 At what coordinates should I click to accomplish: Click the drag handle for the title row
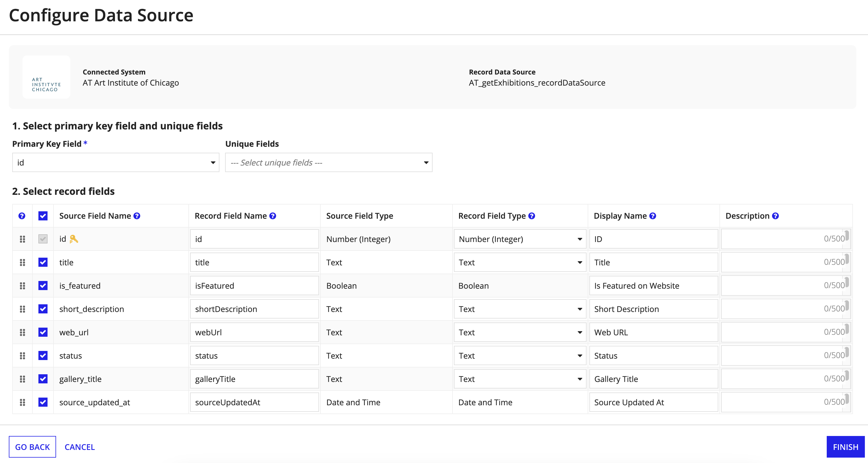click(22, 262)
